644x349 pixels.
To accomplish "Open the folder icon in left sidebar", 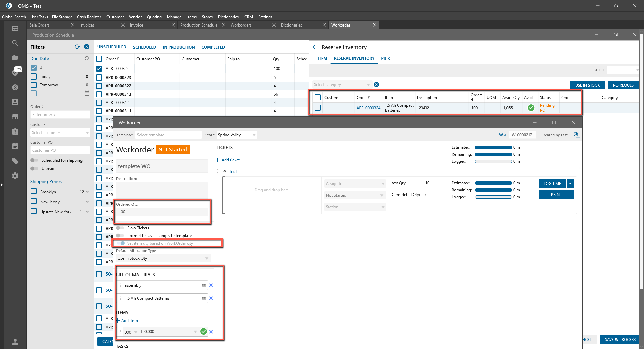I will coord(15,58).
